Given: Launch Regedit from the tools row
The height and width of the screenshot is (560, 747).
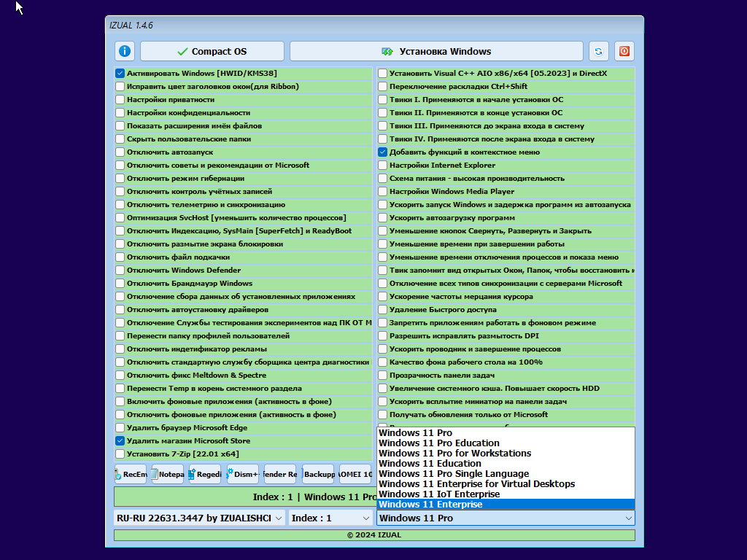Looking at the screenshot, I should 205,474.
